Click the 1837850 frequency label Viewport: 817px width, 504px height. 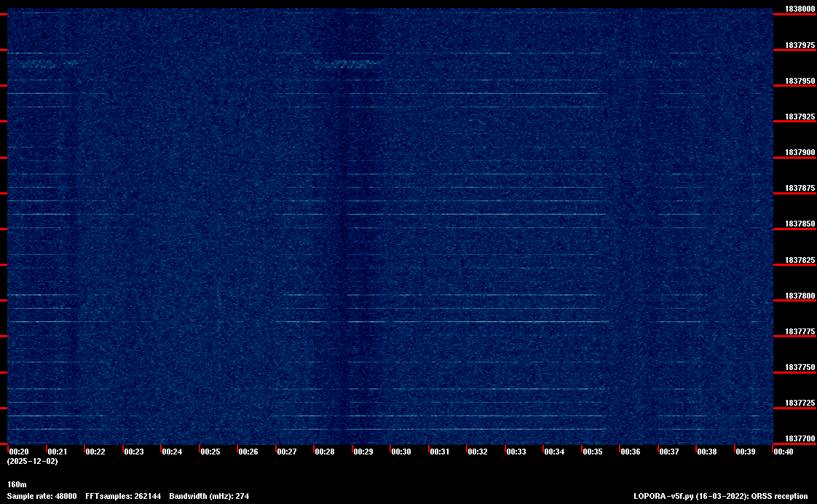[x=800, y=224]
